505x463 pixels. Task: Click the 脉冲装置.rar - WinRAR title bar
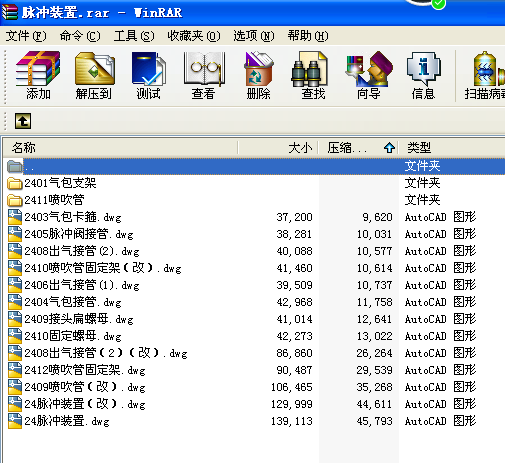252,13
